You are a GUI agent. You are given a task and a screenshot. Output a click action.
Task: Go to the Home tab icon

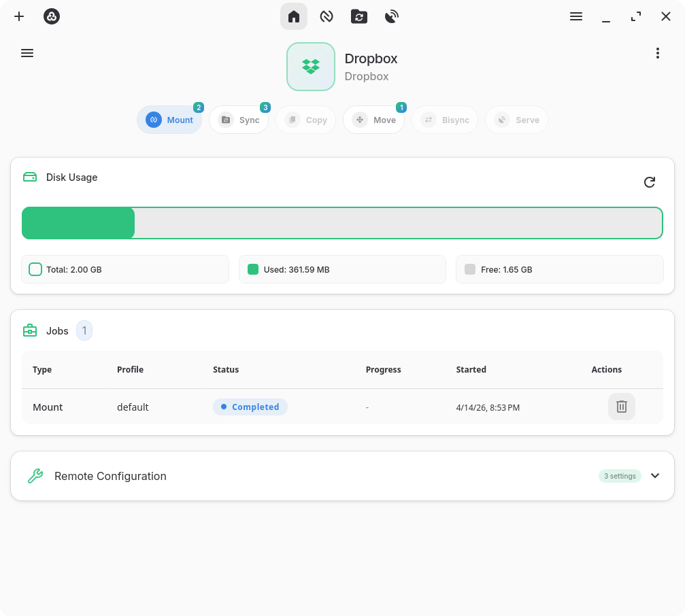click(x=294, y=16)
